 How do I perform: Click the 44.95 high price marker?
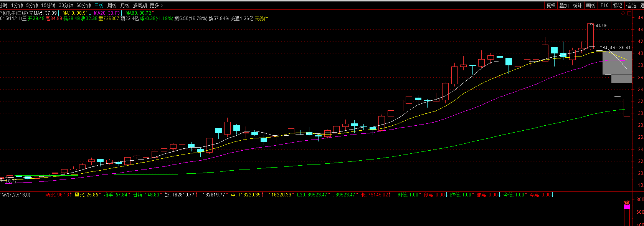point(601,26)
